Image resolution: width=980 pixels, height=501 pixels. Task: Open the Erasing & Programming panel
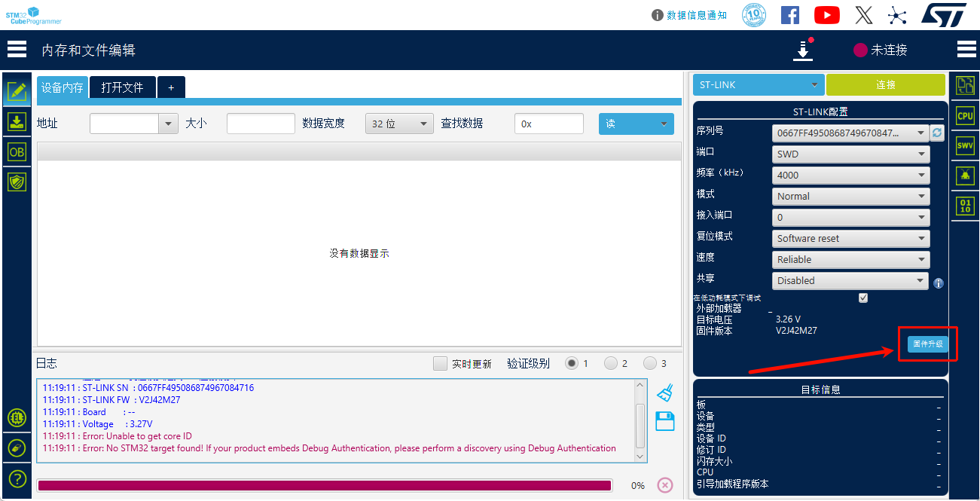pyautogui.click(x=17, y=121)
